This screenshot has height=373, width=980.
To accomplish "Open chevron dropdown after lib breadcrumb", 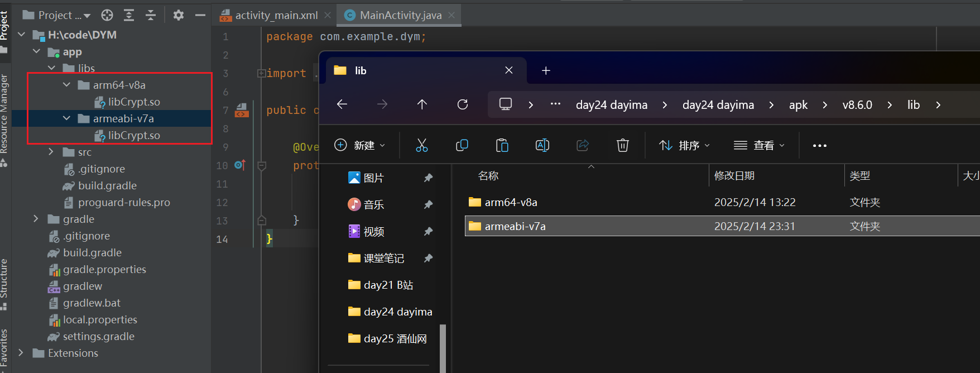I will point(938,105).
